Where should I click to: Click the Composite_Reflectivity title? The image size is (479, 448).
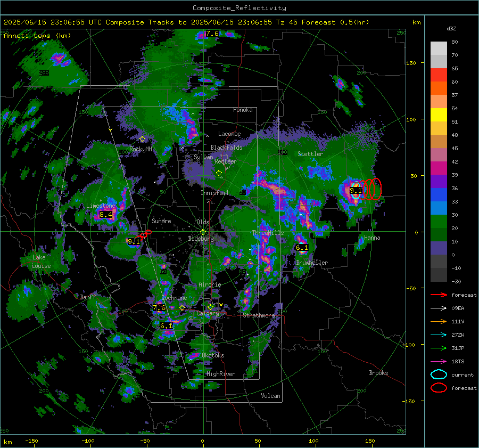tap(239, 8)
